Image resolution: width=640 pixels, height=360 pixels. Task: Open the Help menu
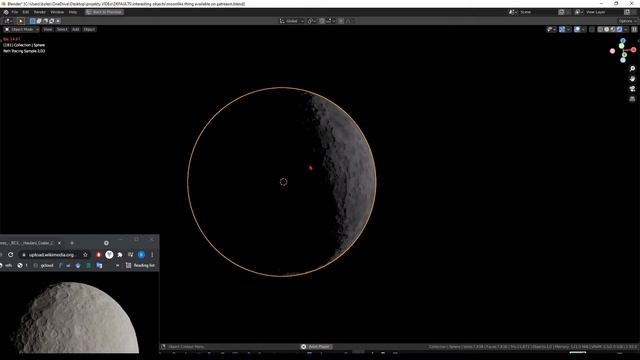click(73, 12)
